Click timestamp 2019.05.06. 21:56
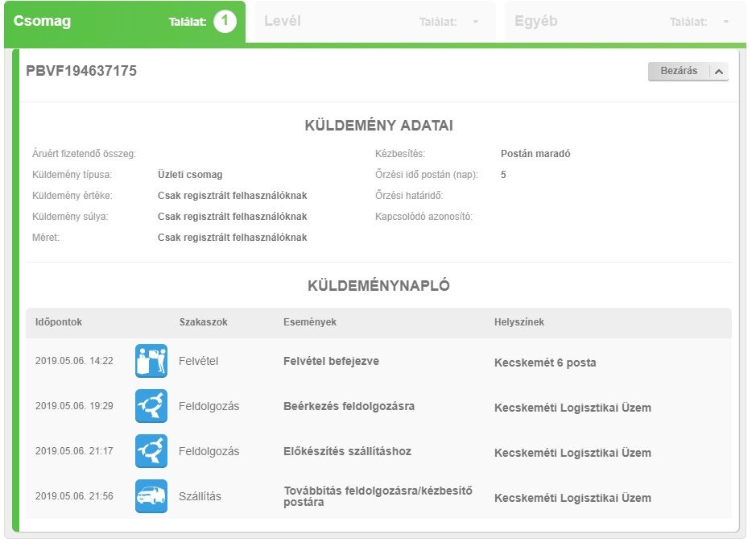 click(x=74, y=496)
